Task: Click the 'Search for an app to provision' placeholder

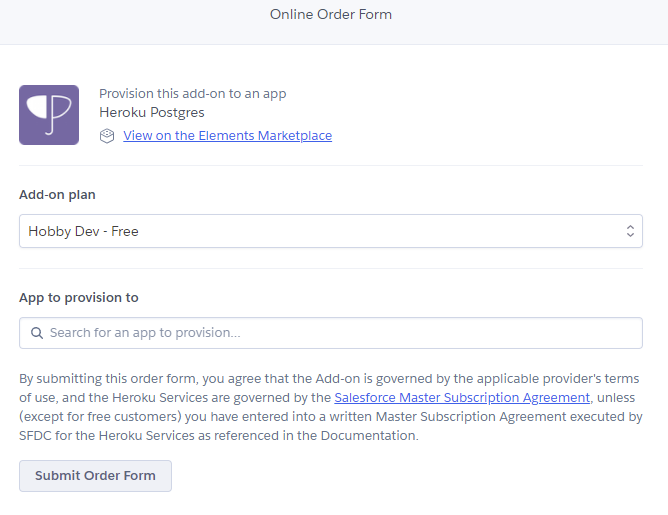Action: (145, 333)
